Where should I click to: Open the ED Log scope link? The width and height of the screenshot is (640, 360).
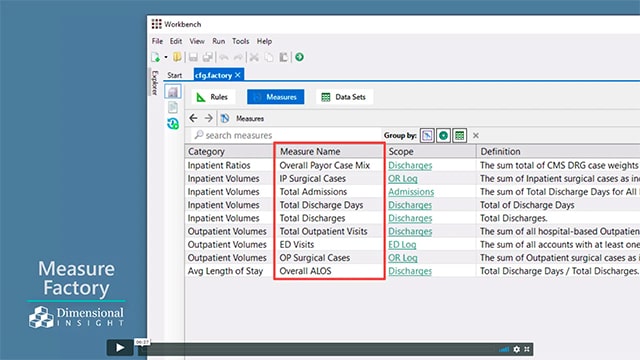tap(402, 244)
